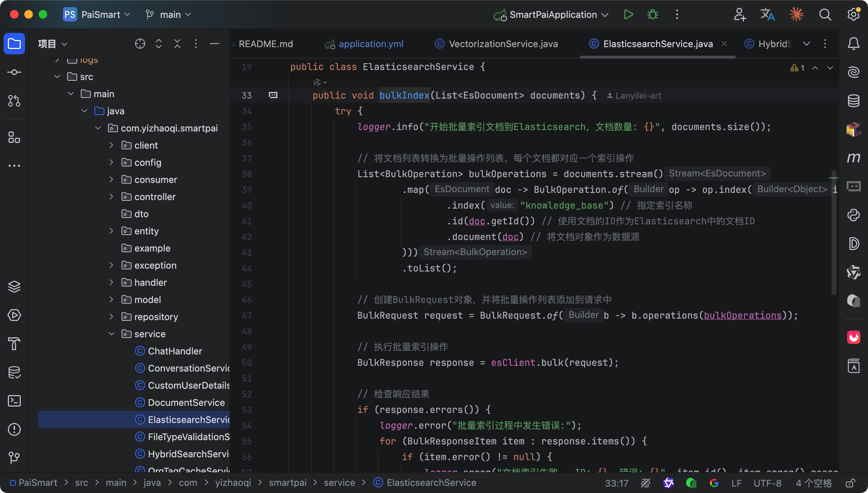Collapse the service package folder
The image size is (868, 493).
(x=111, y=334)
